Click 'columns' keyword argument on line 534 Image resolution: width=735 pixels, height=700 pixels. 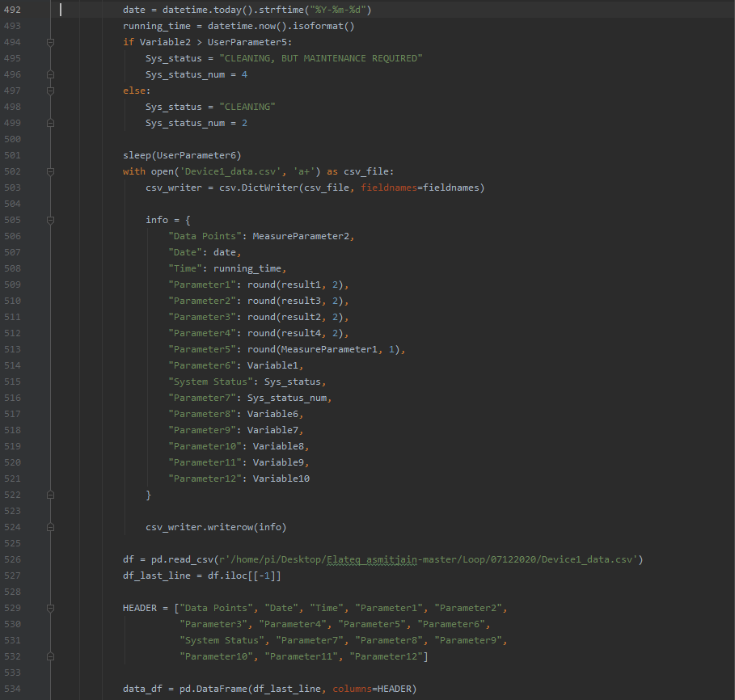352,689
